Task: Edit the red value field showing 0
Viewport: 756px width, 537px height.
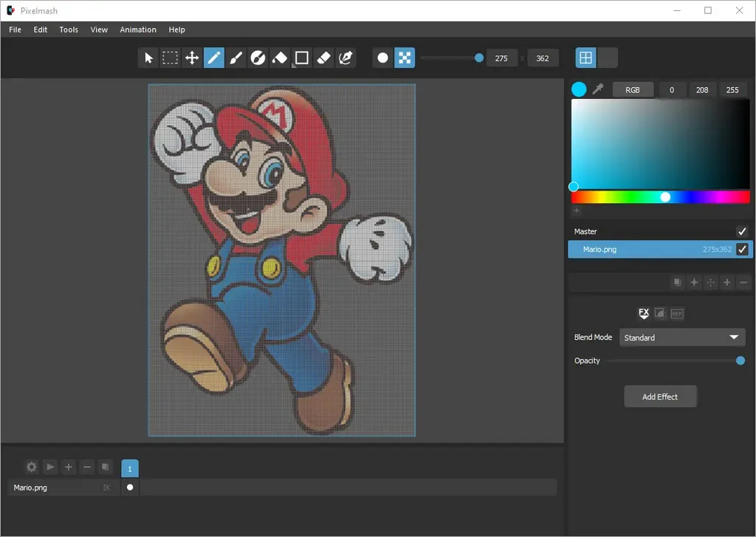Action: click(x=672, y=89)
